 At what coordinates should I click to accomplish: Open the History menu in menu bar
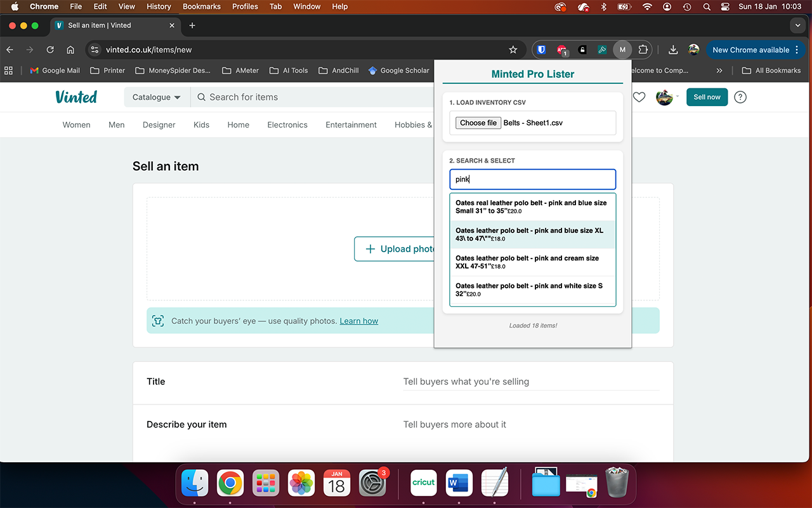pos(159,6)
